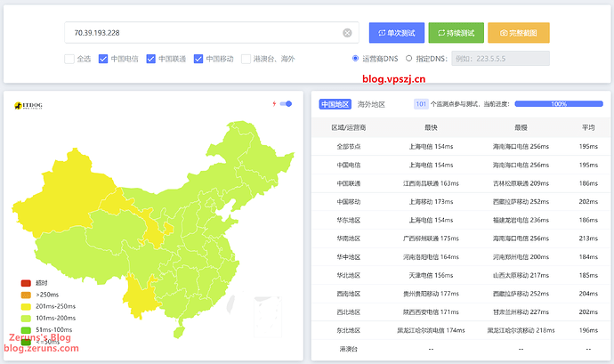Image resolution: width=614 pixels, height=364 pixels.
Task: Click the 101ms-200ms legend swatch
Action: (x=26, y=318)
